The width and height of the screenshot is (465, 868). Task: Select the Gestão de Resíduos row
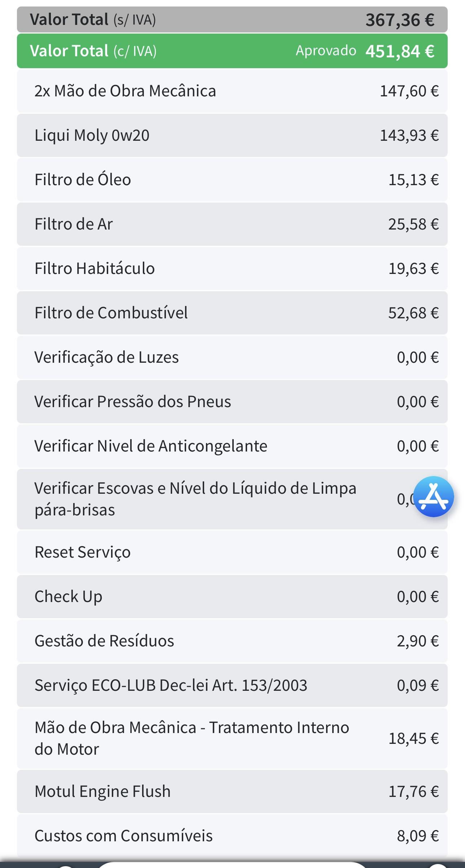[x=232, y=641]
